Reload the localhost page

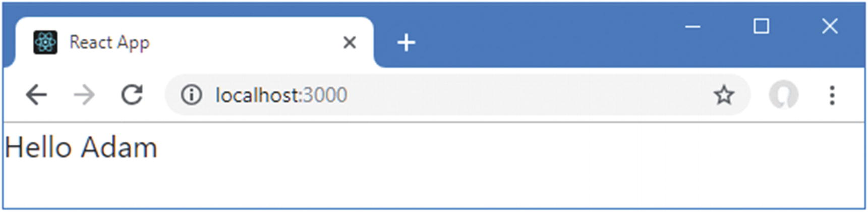(132, 94)
